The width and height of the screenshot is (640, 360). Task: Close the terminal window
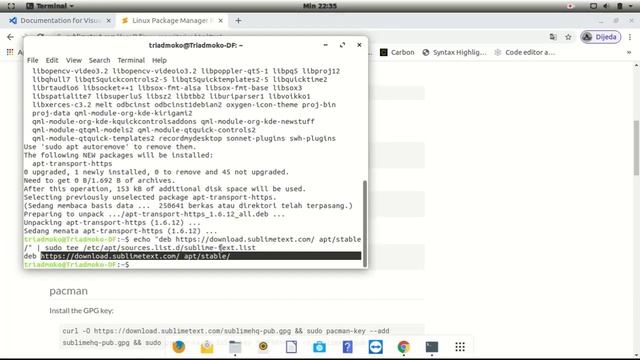(x=359, y=45)
